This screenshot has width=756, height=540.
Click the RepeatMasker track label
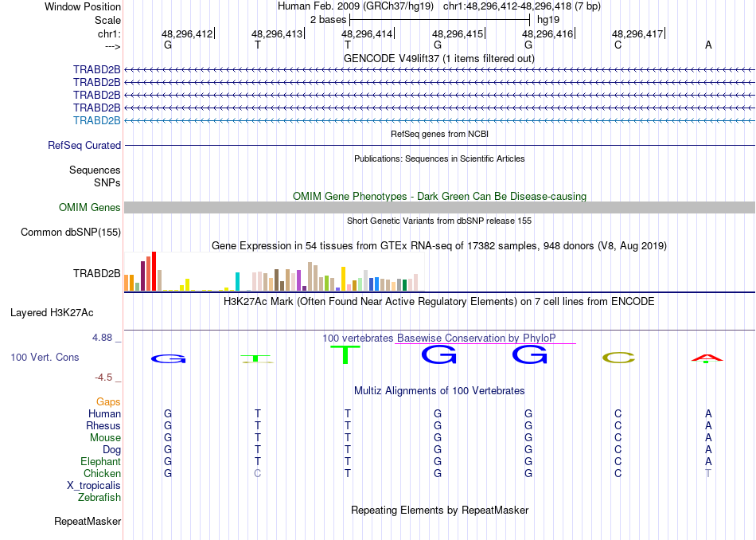click(x=88, y=521)
